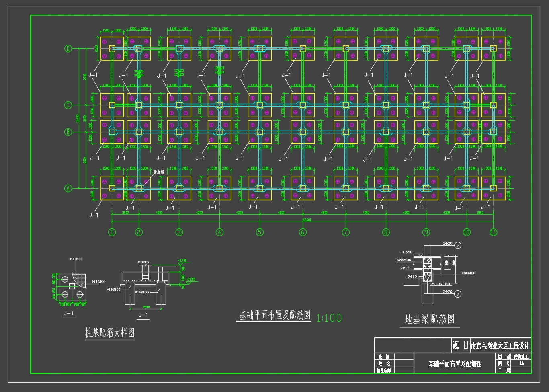Select axis bubble number 1
549x392 pixels.
[x=112, y=232]
